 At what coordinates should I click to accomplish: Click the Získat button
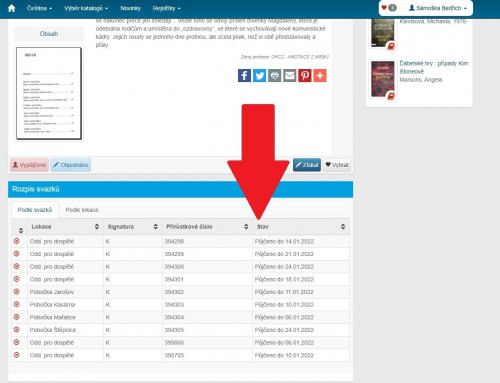click(x=307, y=165)
